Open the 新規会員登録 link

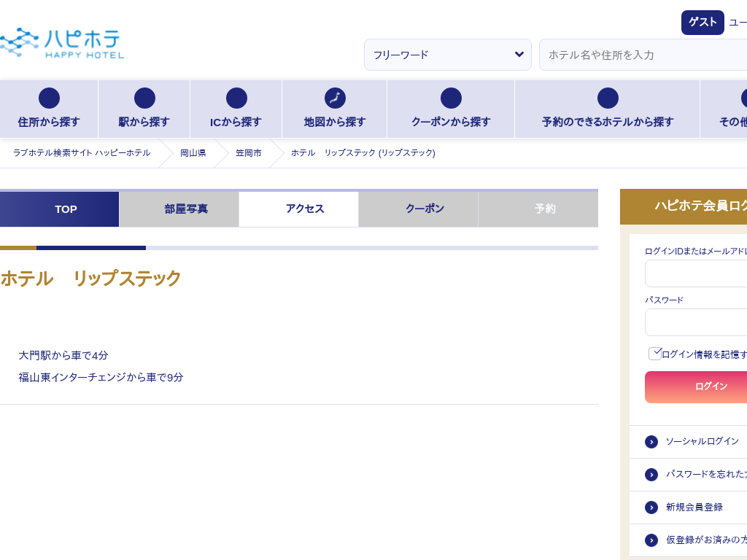pyautogui.click(x=694, y=507)
